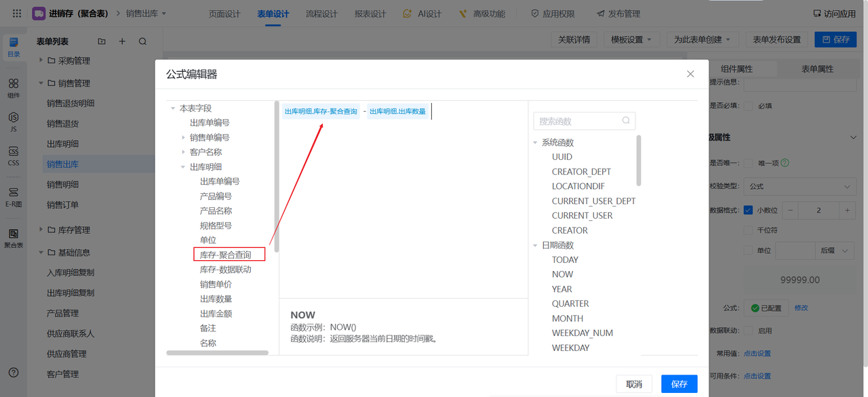Click the 取消 button in dialog
Screen dimensions: 868x397
(634, 384)
